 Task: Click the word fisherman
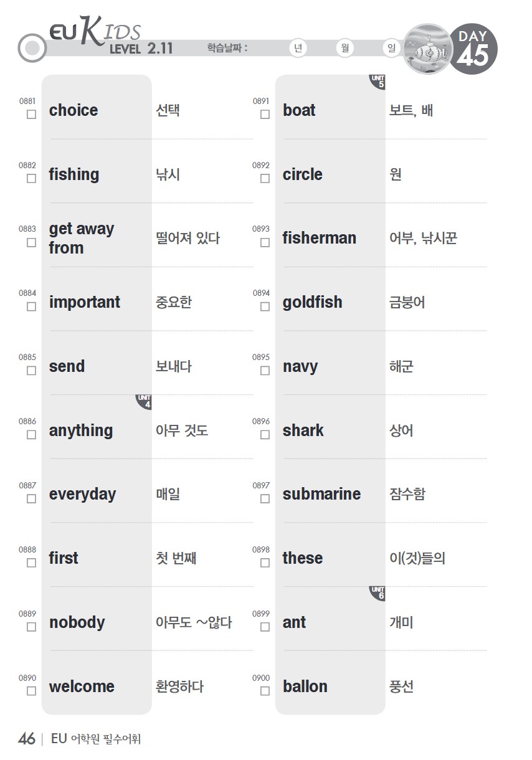click(x=320, y=238)
